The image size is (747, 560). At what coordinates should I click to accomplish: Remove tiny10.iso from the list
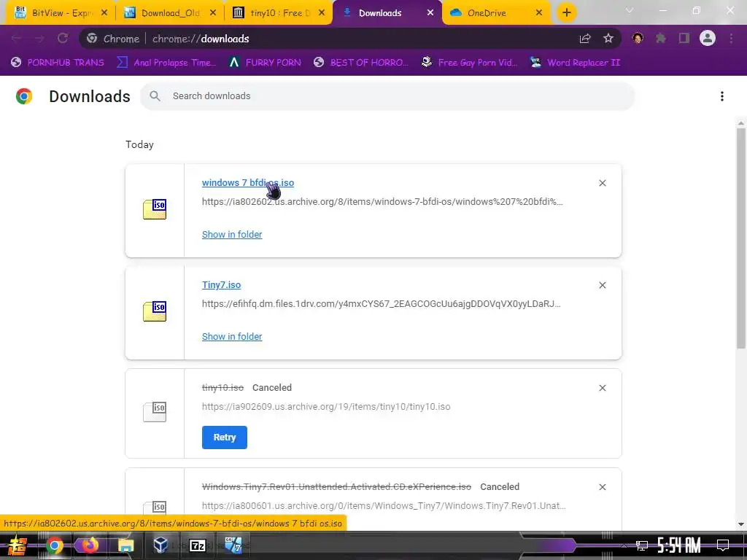click(x=602, y=388)
